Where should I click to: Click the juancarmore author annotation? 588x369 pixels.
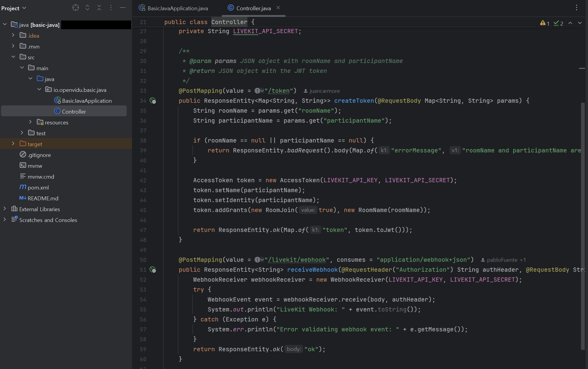coord(324,91)
